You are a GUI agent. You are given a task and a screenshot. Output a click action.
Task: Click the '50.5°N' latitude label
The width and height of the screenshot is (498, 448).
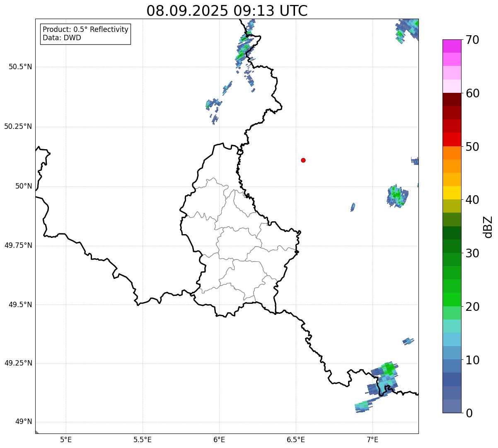[x=20, y=67]
